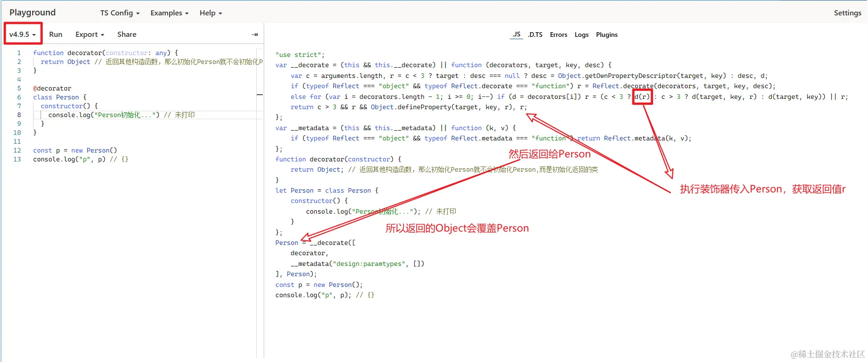Go to the Playground home link
Screen dimensions: 868x362
pos(33,13)
